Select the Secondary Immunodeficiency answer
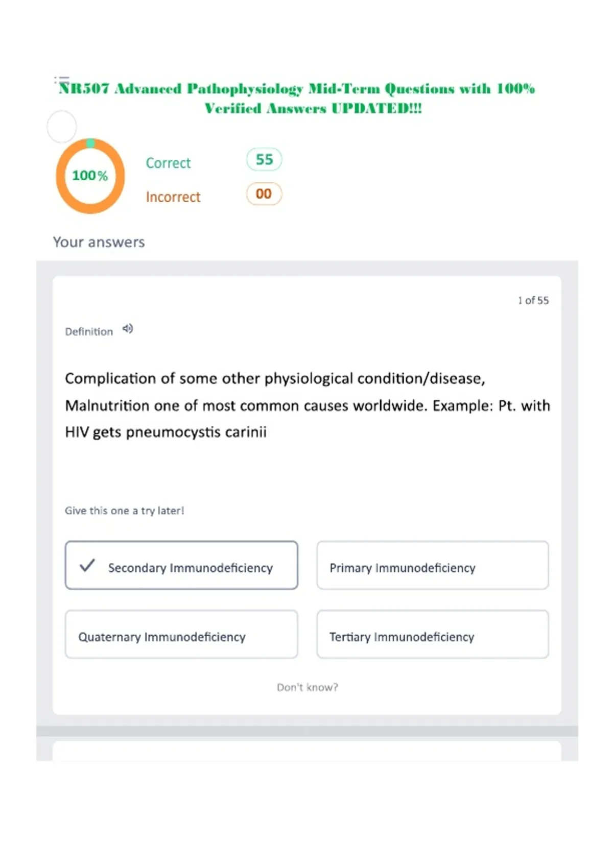613x868 pixels. [181, 565]
